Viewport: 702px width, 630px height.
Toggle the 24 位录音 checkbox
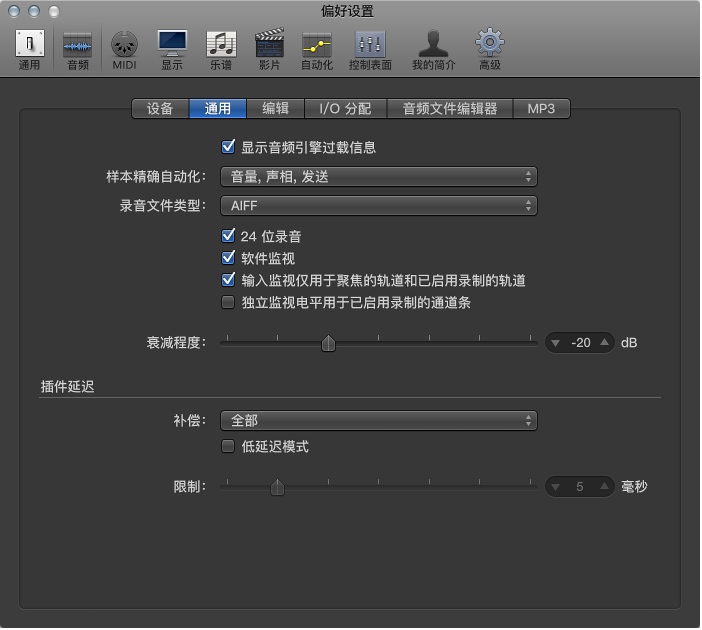(228, 236)
